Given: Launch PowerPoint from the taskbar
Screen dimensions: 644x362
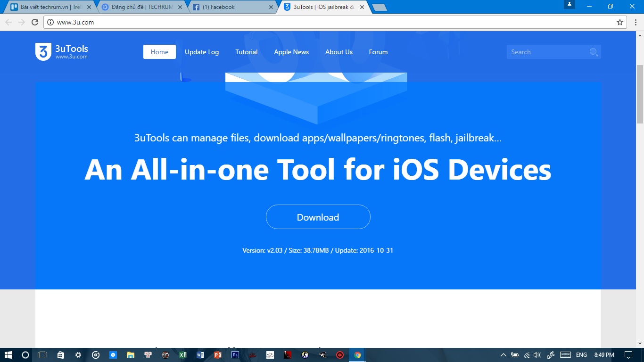Looking at the screenshot, I should point(217,355).
